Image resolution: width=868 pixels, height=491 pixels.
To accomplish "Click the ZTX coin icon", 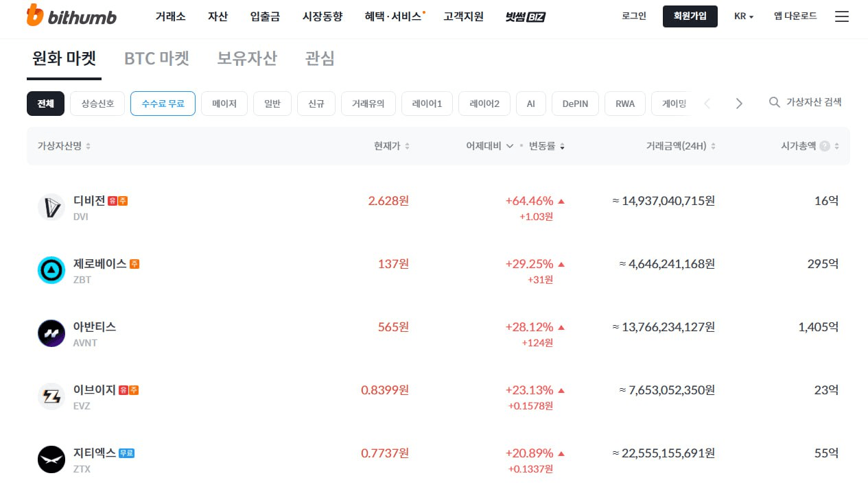I will [x=51, y=459].
